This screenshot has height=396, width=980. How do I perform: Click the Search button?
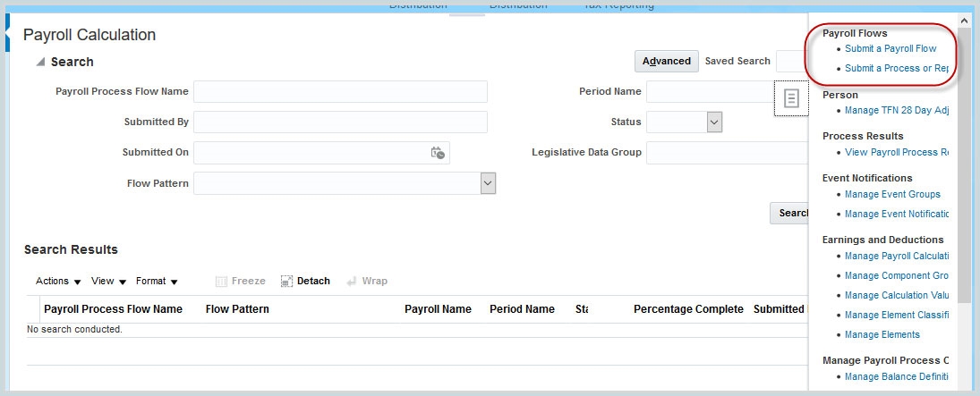(789, 213)
